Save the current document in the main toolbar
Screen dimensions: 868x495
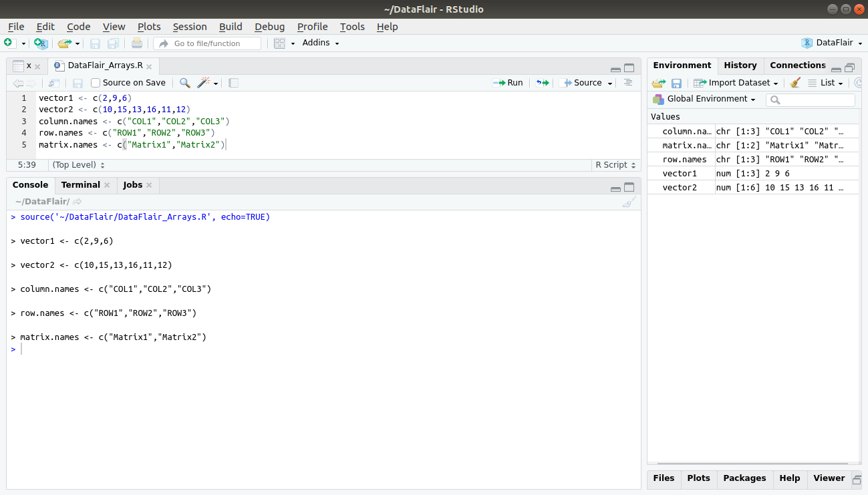[x=95, y=43]
